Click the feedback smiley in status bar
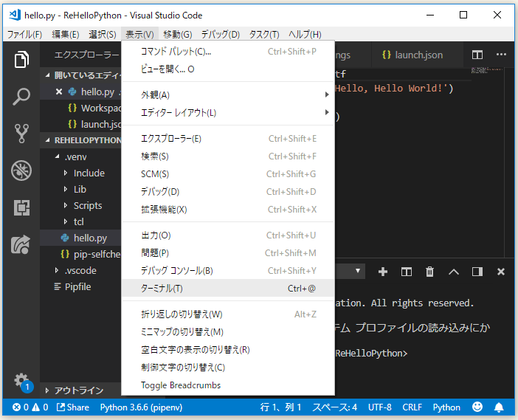The height and width of the screenshot is (420, 518). (x=477, y=407)
